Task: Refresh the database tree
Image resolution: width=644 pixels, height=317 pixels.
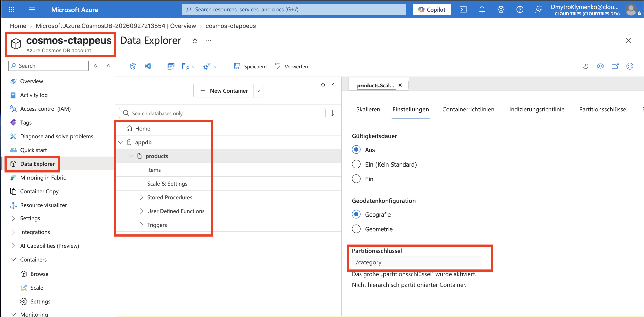Action: coord(323,85)
